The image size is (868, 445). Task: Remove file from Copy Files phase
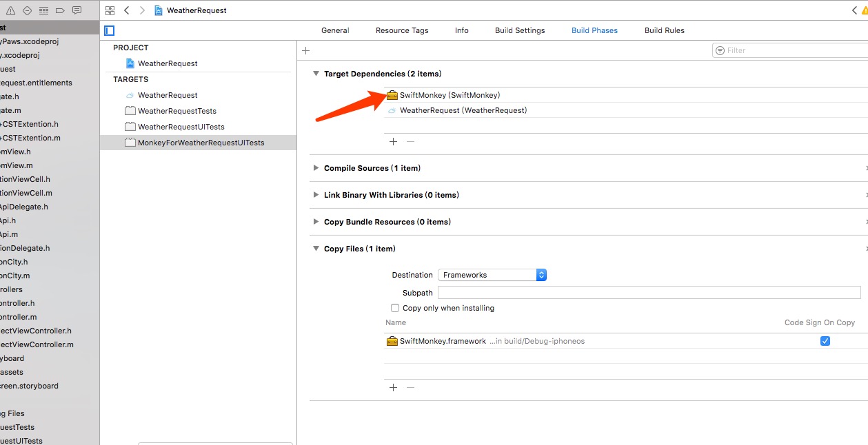coord(410,387)
